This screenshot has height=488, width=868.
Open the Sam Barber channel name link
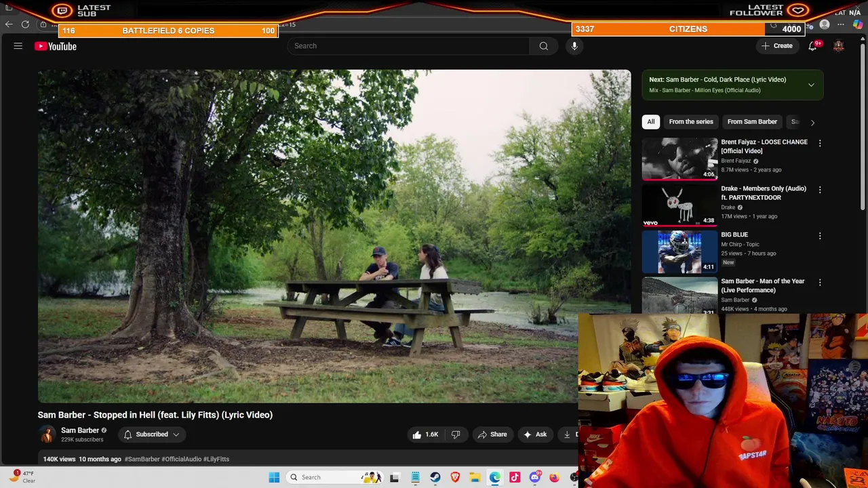coord(80,430)
